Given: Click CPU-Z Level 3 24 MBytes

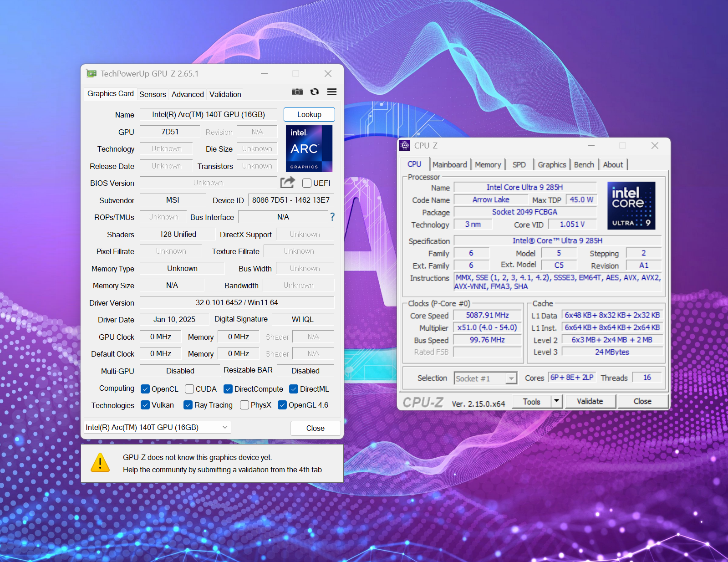Looking at the screenshot, I should [x=612, y=352].
